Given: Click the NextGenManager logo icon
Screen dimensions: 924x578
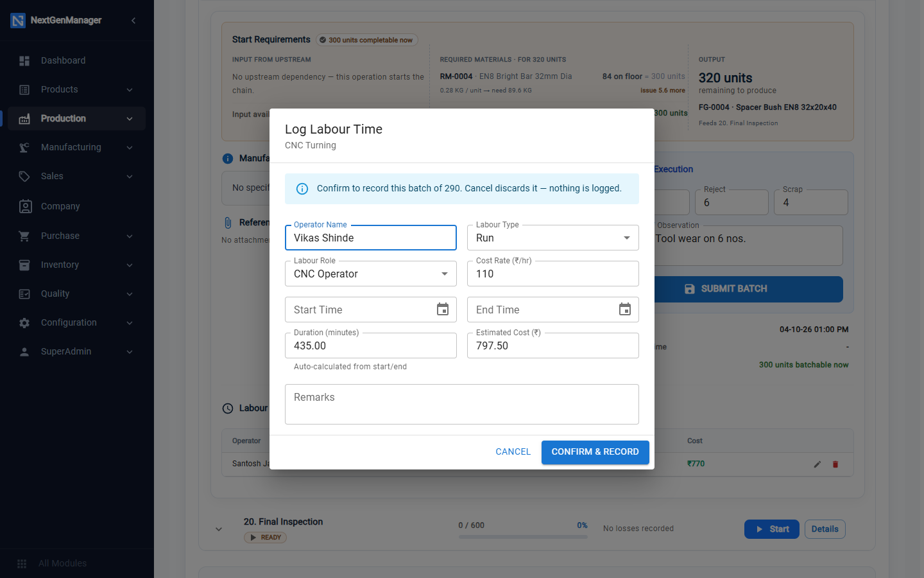Looking at the screenshot, I should pos(18,21).
